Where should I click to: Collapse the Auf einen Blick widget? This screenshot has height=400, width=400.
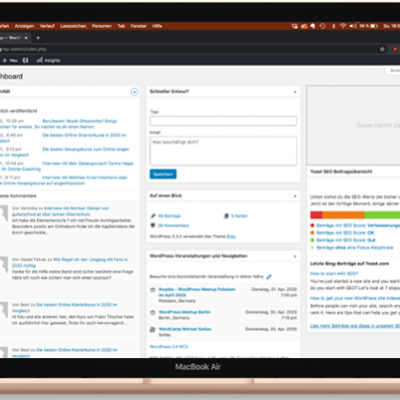tap(295, 196)
